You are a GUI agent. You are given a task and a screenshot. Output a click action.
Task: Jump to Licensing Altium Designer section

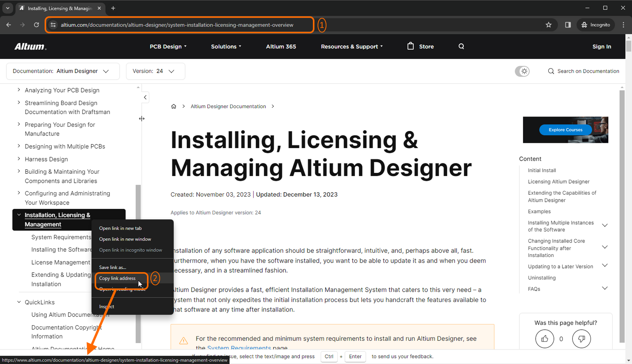point(559,182)
